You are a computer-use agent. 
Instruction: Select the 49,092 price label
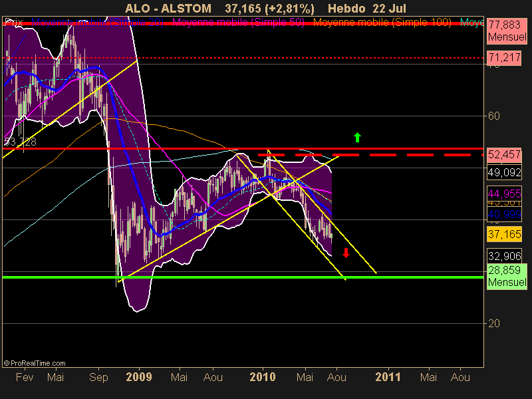(x=504, y=173)
